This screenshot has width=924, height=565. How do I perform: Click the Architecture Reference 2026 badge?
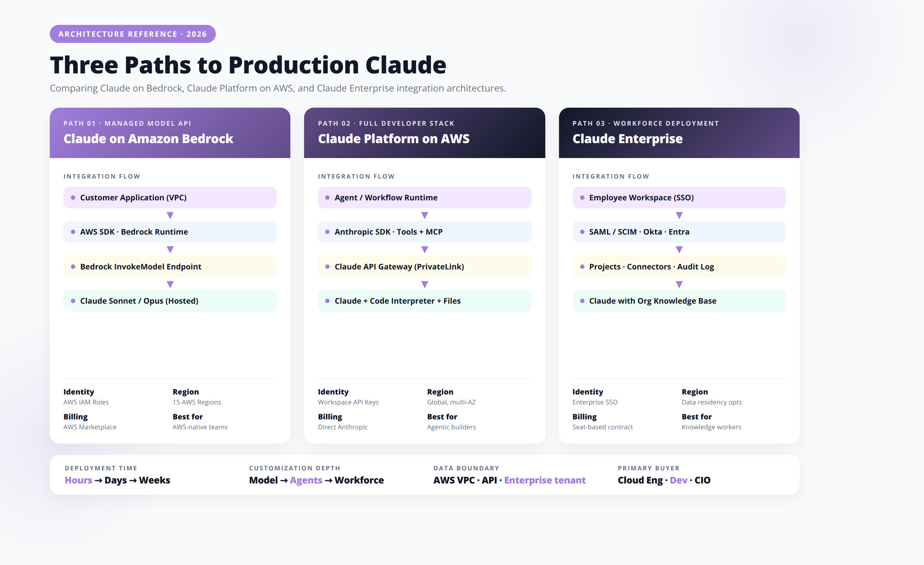(x=132, y=34)
